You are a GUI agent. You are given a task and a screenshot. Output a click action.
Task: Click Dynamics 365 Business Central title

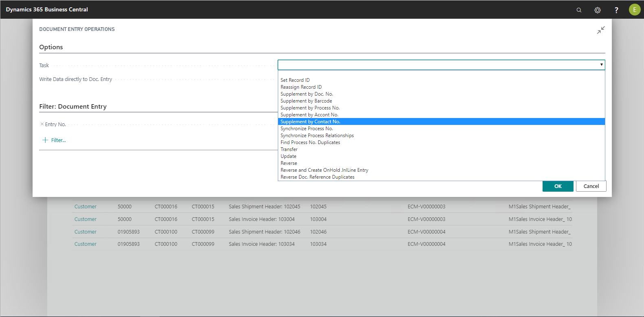[47, 9]
